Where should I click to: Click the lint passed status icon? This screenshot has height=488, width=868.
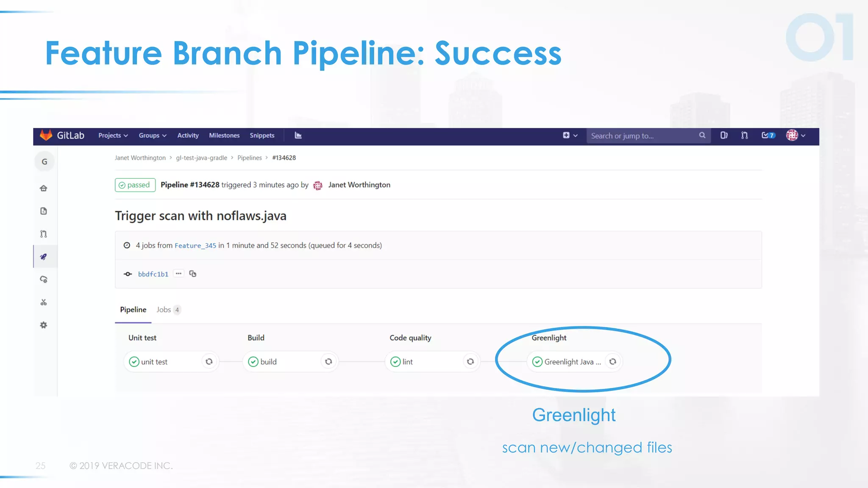395,362
